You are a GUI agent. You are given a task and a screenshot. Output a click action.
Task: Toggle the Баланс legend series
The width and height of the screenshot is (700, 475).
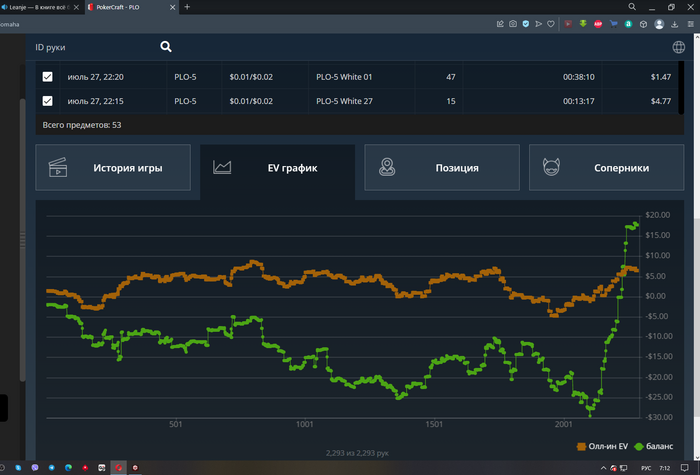(654, 446)
